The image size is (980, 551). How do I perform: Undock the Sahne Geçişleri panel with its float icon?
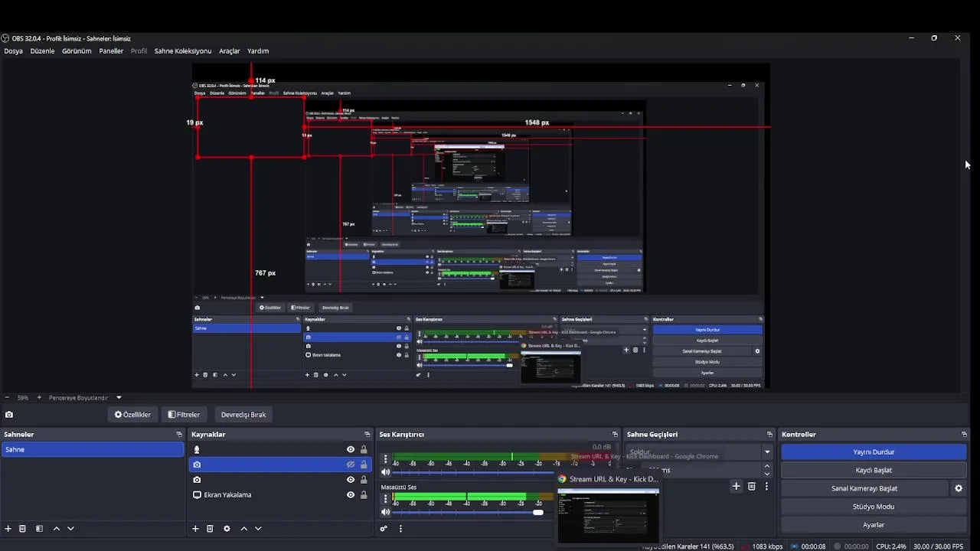click(769, 435)
